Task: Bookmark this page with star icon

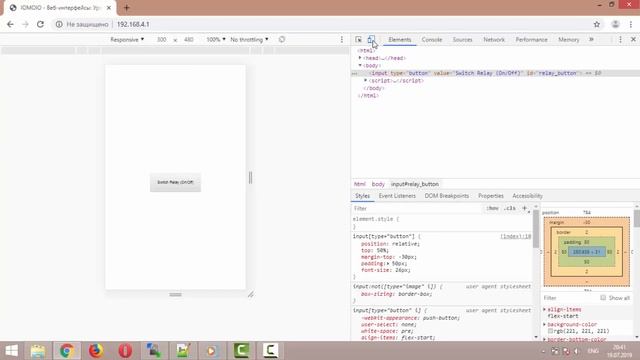Action: point(597,24)
